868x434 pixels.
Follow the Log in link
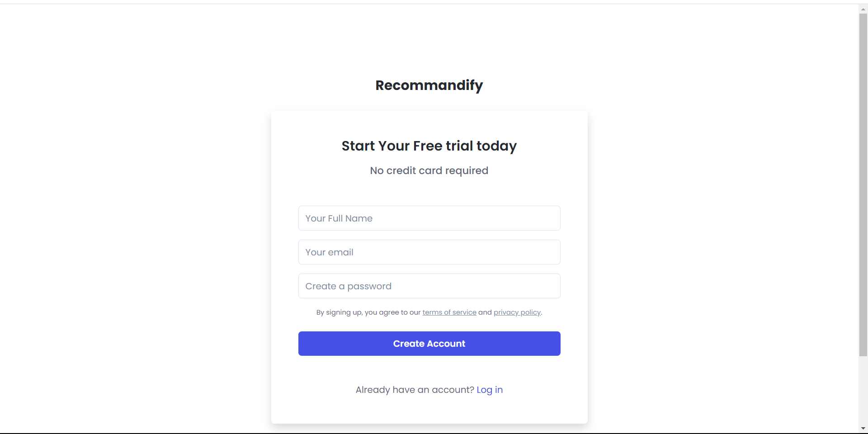[489, 390]
